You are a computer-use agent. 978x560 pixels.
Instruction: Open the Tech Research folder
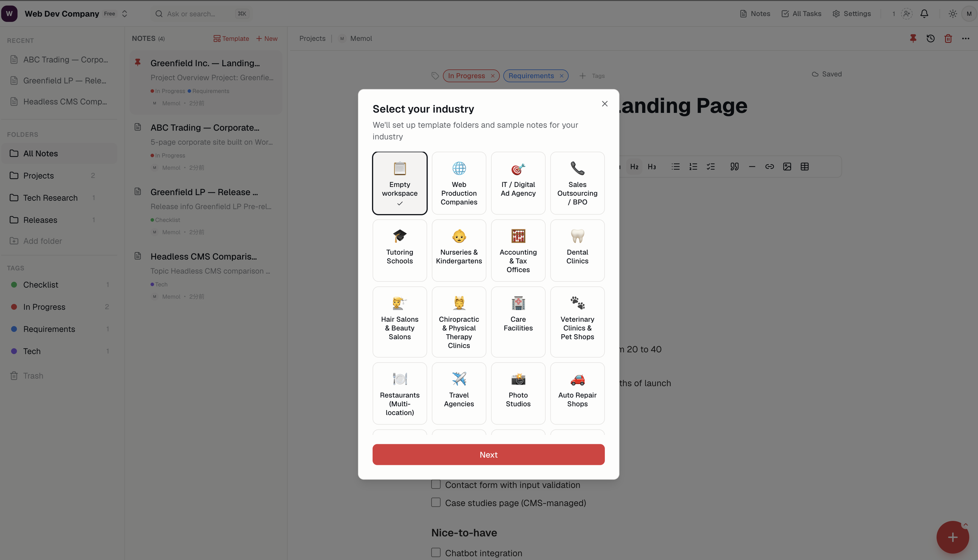tap(60, 198)
